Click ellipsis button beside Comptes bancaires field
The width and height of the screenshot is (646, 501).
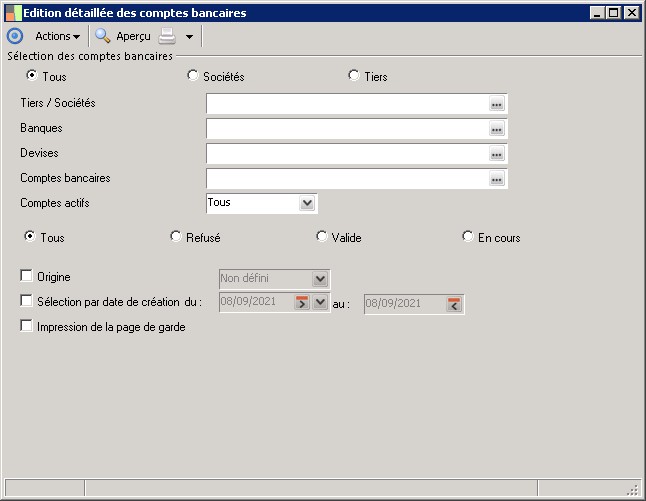click(x=497, y=179)
